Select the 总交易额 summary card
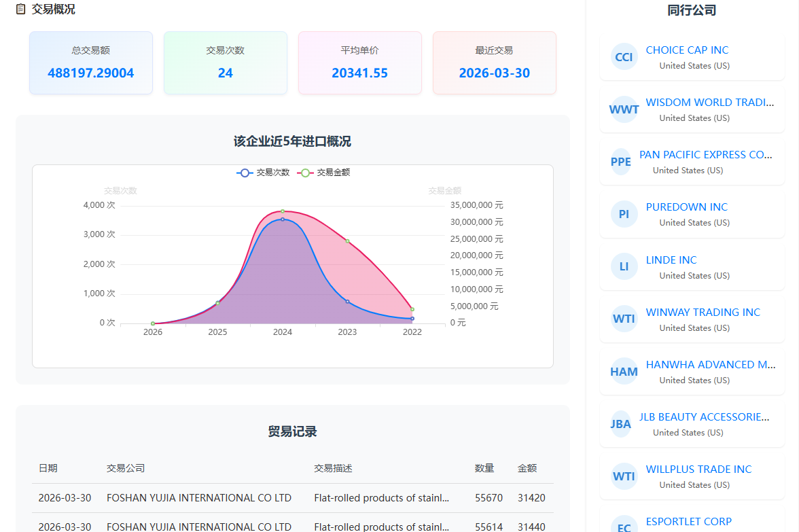Screen dimensions: 799x532 coord(91,63)
